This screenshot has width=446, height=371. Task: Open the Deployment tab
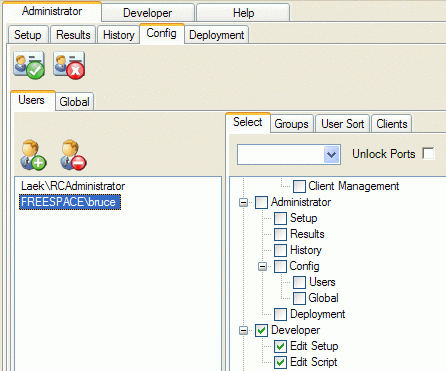[217, 35]
